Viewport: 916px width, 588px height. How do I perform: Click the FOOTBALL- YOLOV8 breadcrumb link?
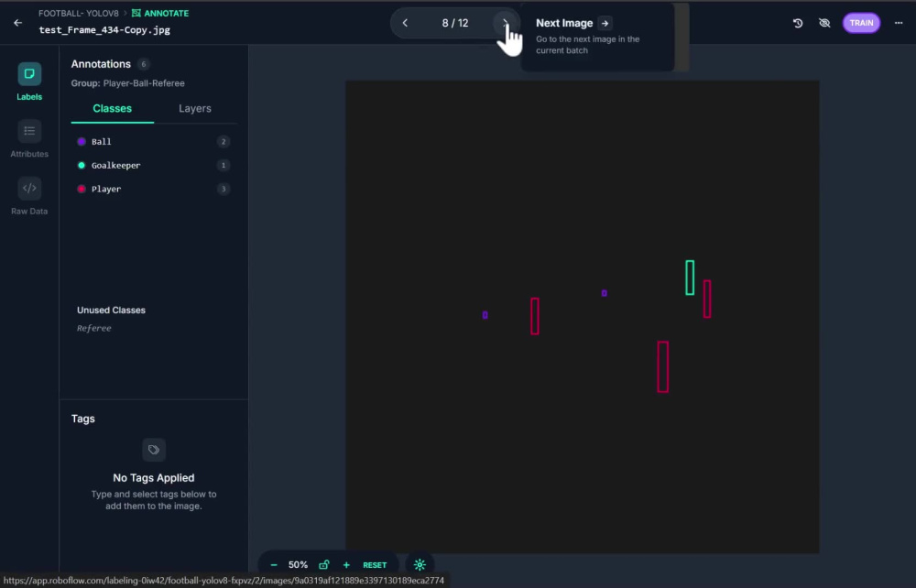click(78, 13)
